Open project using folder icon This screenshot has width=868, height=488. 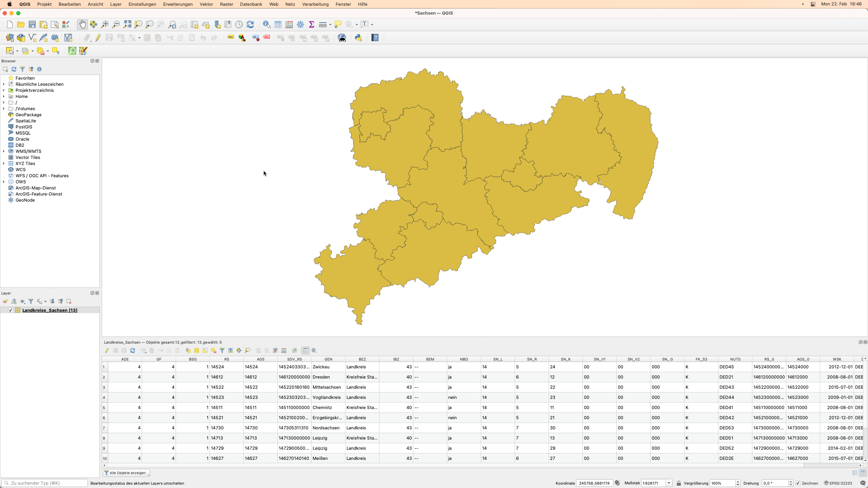pyautogui.click(x=21, y=24)
